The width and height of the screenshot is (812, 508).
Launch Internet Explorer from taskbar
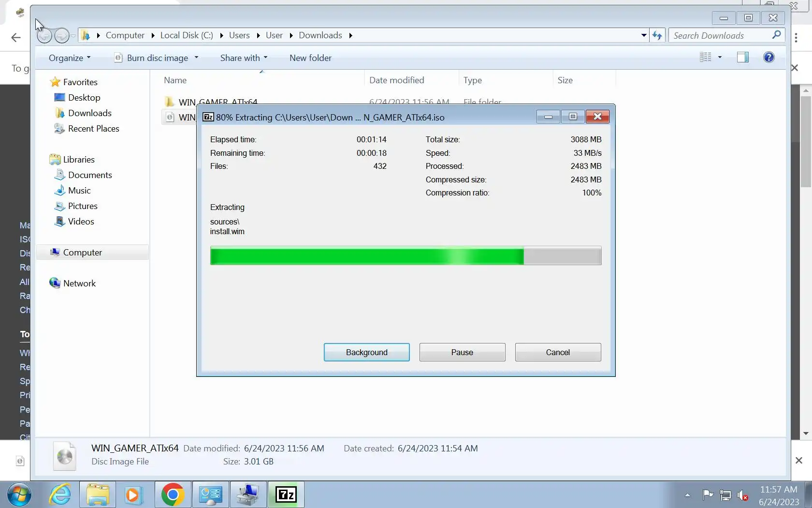tap(60, 494)
